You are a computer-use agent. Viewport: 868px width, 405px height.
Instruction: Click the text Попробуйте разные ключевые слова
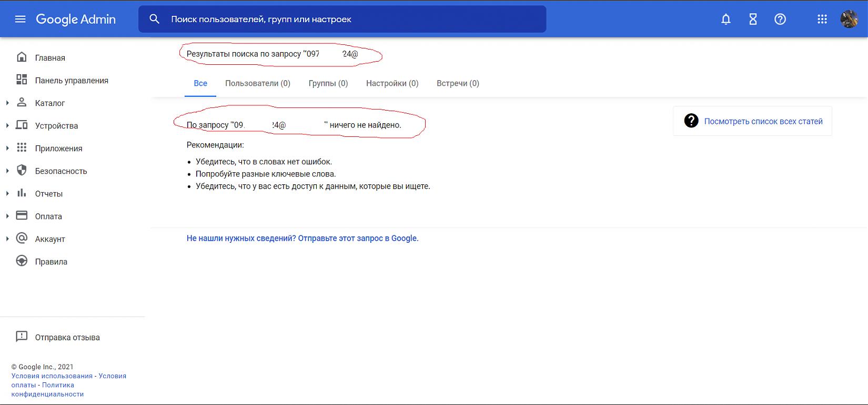coord(266,174)
